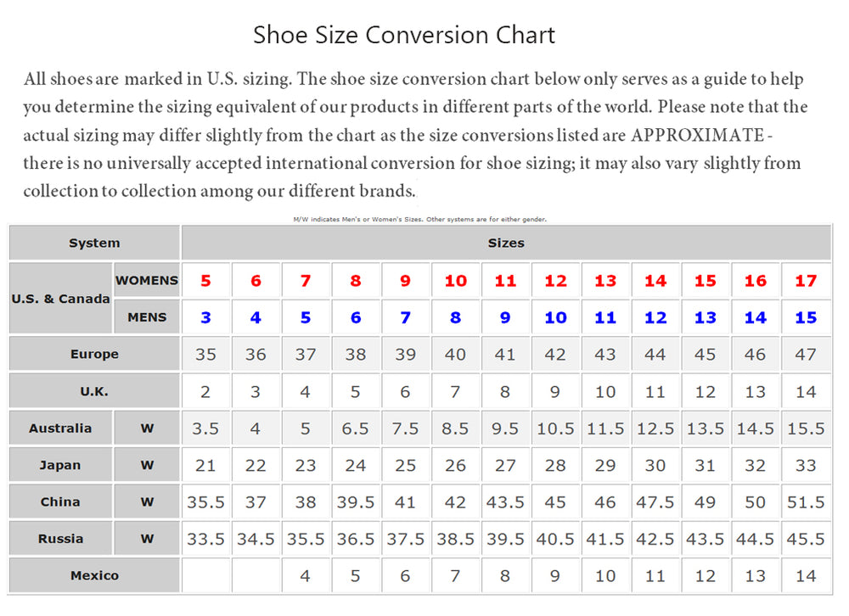
Task: Click the Shoe Size Conversion Chart title
Action: click(404, 35)
